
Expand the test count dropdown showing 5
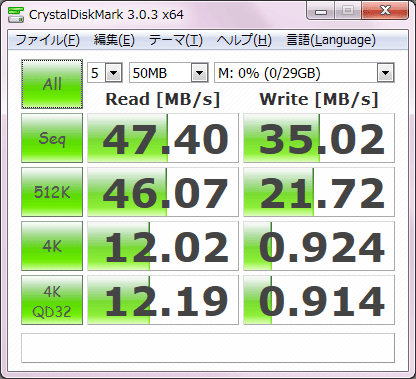(x=113, y=73)
